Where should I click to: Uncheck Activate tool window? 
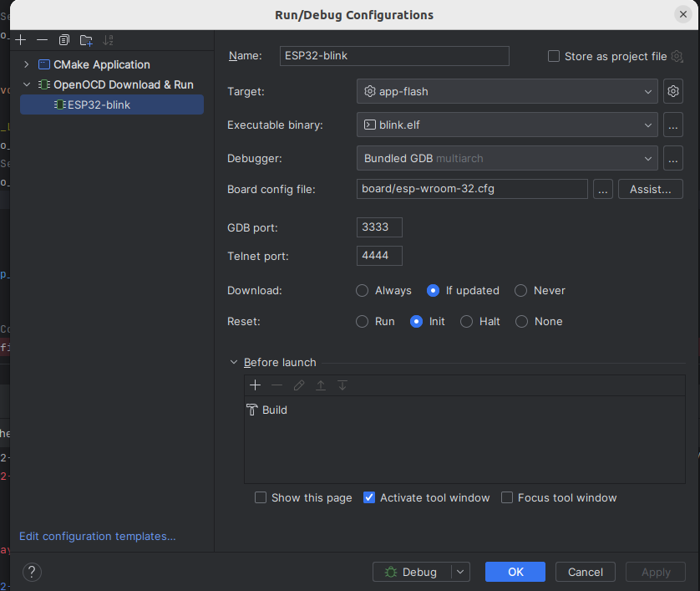click(368, 497)
